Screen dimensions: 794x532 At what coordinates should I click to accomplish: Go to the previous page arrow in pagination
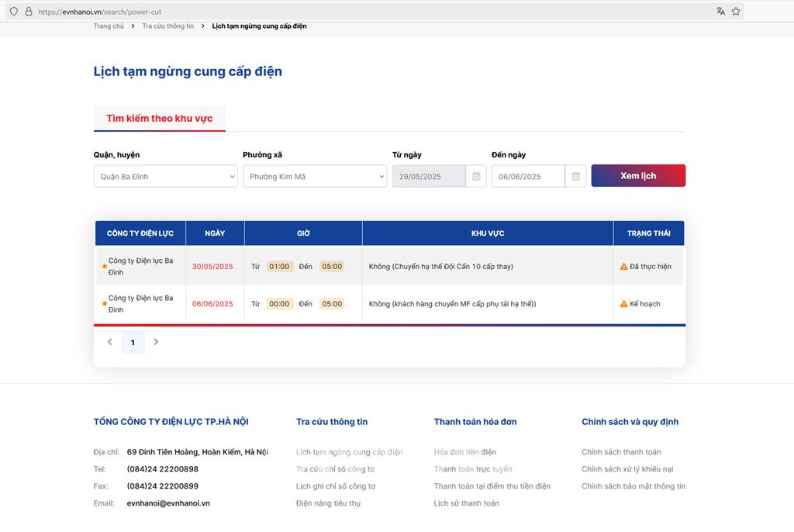[x=109, y=342]
